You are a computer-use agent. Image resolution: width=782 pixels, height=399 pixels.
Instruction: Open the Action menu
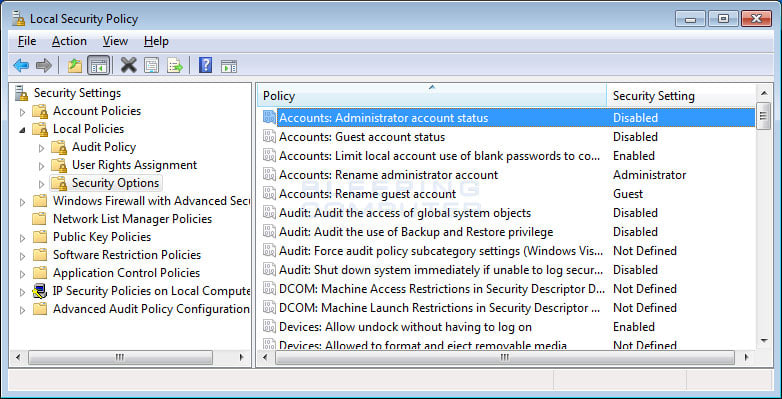coord(69,41)
